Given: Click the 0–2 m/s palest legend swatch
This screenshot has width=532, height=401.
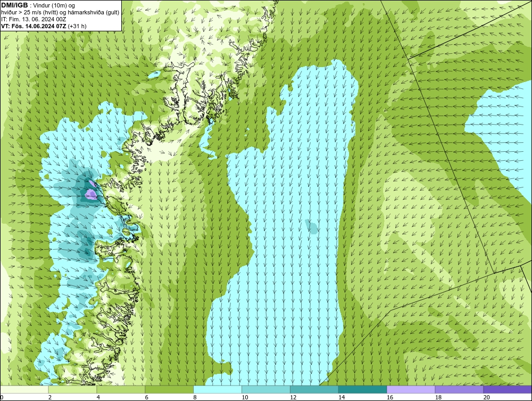Looking at the screenshot, I should [24, 389].
